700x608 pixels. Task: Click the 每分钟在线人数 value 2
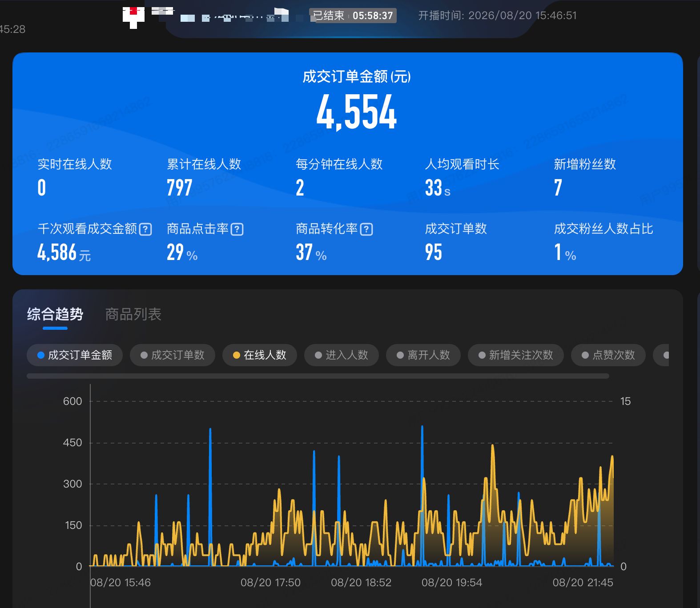pyautogui.click(x=300, y=188)
